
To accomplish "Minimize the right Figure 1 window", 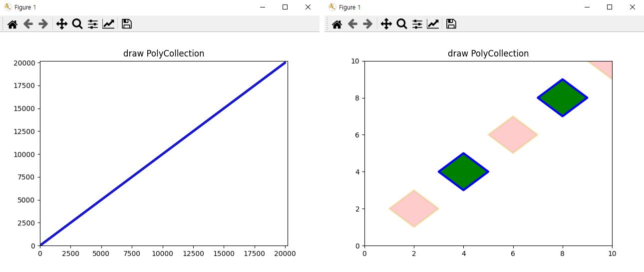I will 587,7.
